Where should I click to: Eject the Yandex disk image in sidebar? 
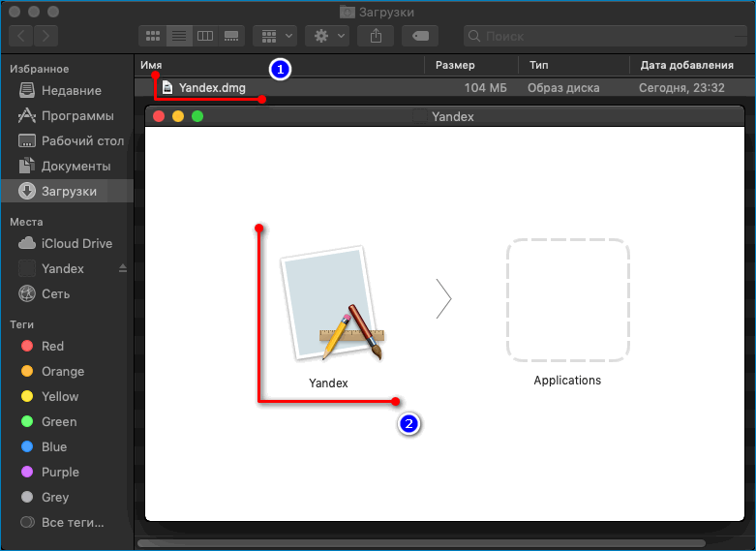pyautogui.click(x=123, y=268)
